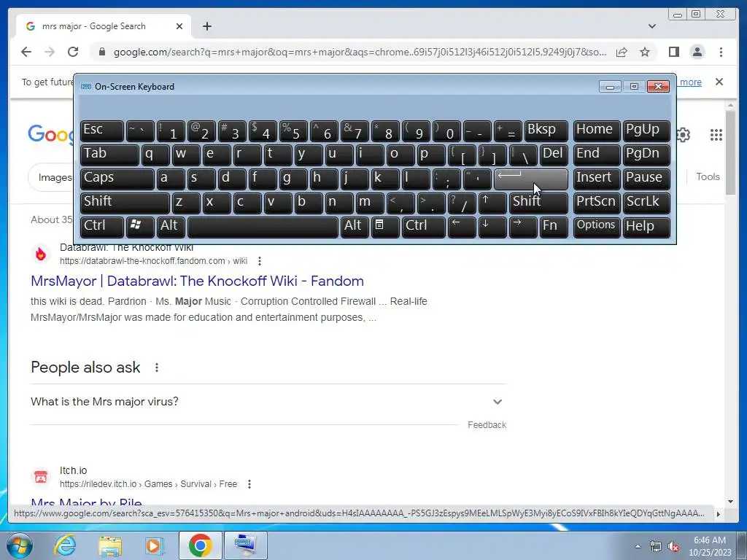This screenshot has width=747, height=560.
Task: Tap the Del key
Action: click(554, 155)
